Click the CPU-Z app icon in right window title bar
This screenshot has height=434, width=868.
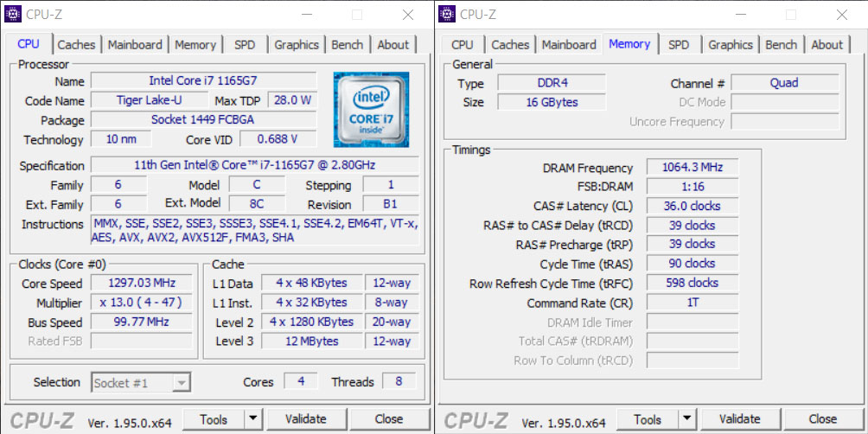click(x=447, y=14)
